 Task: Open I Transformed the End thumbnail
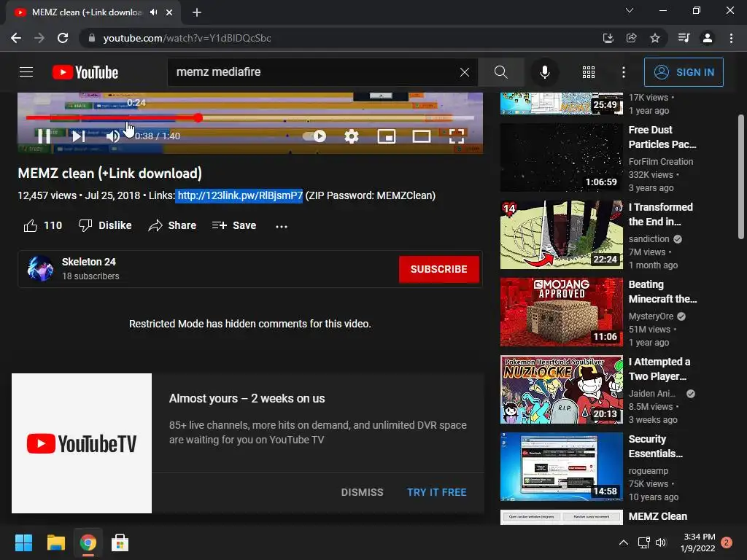561,235
